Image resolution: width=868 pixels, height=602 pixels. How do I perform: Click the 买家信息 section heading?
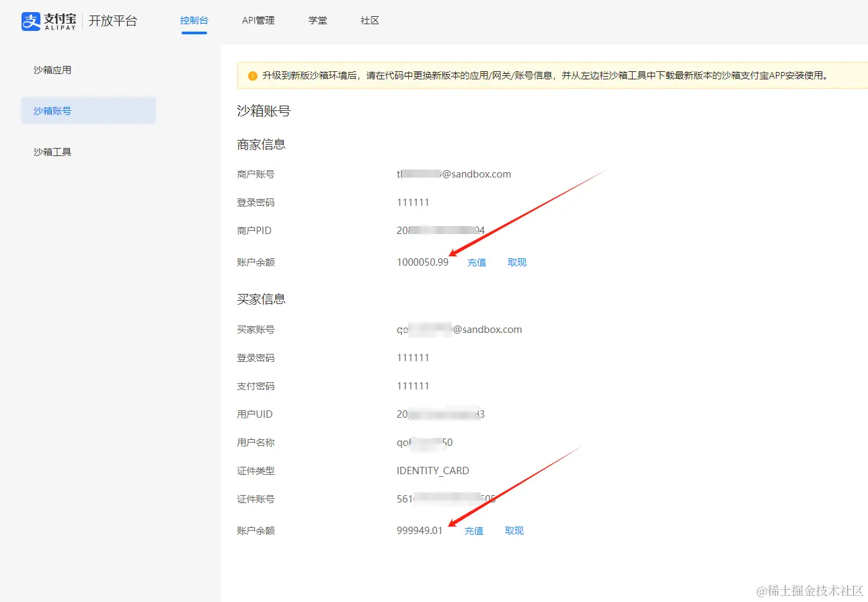pyautogui.click(x=262, y=299)
